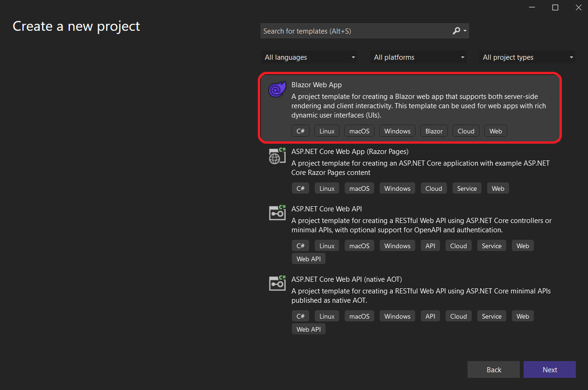The image size is (588, 390).
Task: Select the C# tag on the Blazor template
Action: pyautogui.click(x=300, y=131)
